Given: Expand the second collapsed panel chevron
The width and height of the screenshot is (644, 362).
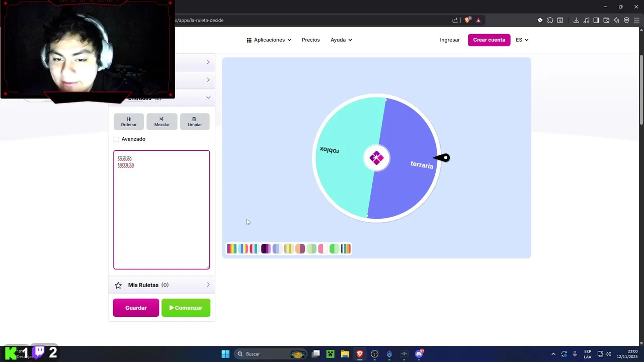Looking at the screenshot, I should [x=208, y=79].
